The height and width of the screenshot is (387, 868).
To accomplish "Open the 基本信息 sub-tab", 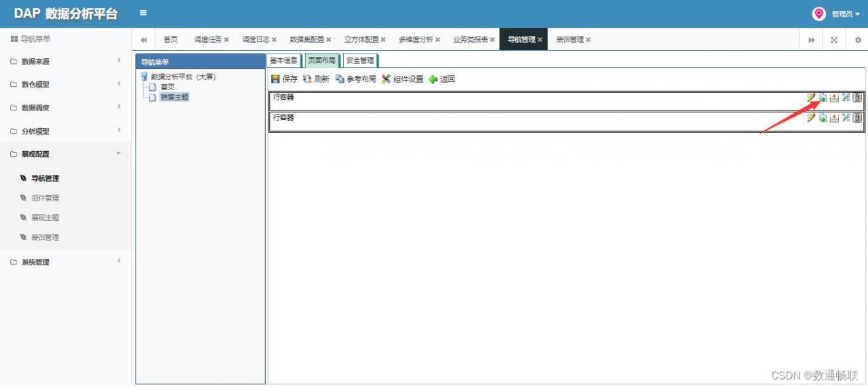I will click(x=283, y=60).
